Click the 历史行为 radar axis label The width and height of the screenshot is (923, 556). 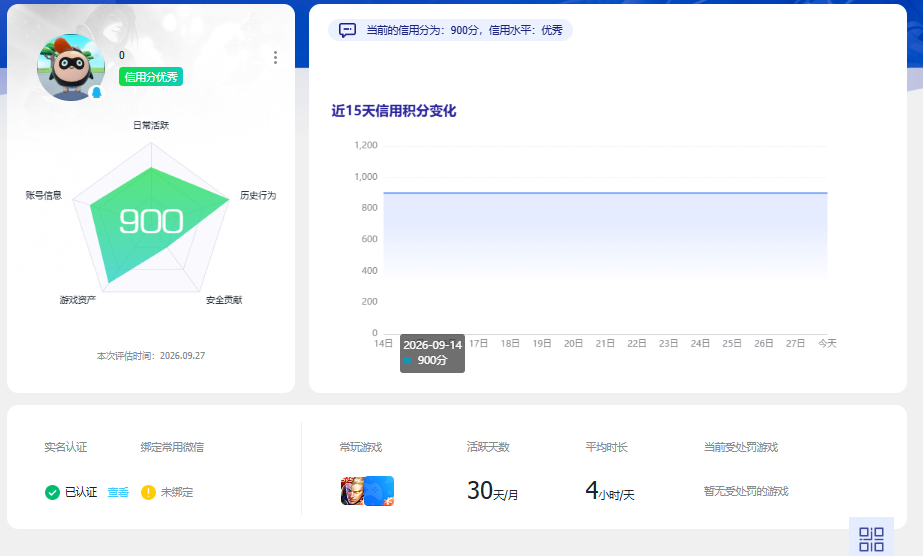click(258, 195)
